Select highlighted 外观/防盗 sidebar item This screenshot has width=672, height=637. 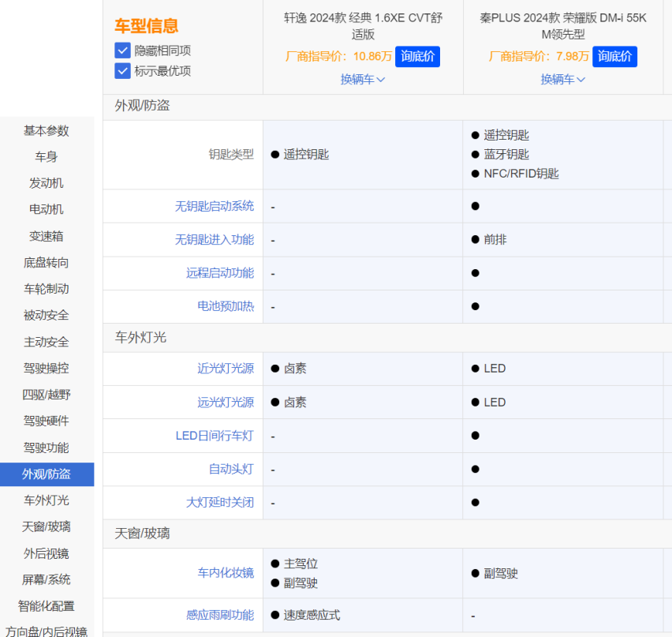(x=47, y=474)
